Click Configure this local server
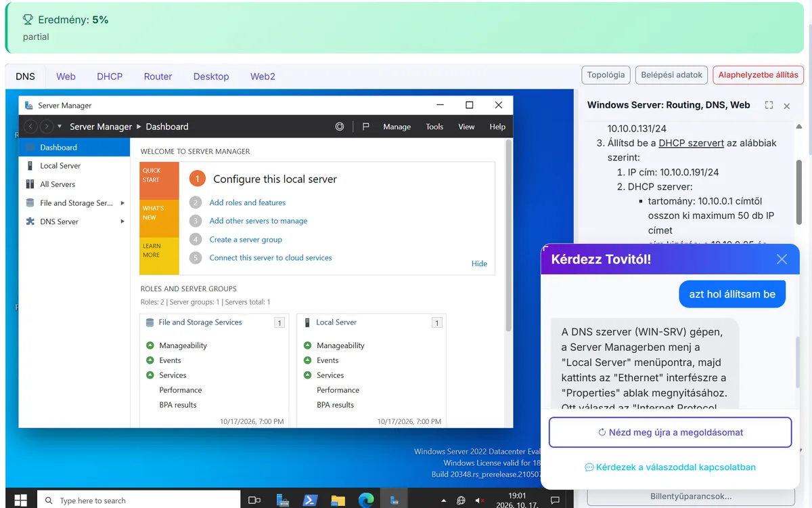The height and width of the screenshot is (508, 812). (x=275, y=179)
